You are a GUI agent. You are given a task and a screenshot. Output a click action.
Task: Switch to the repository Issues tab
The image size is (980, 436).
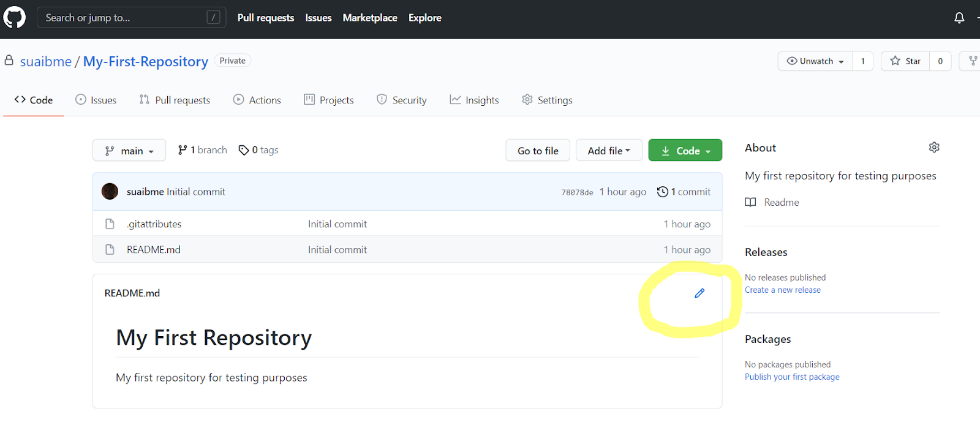pos(96,100)
